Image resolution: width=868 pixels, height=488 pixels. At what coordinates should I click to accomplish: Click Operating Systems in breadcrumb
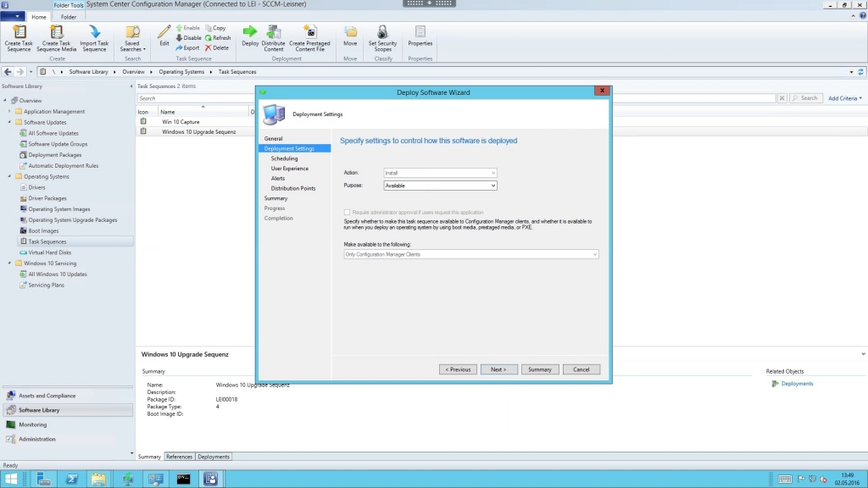coord(181,71)
